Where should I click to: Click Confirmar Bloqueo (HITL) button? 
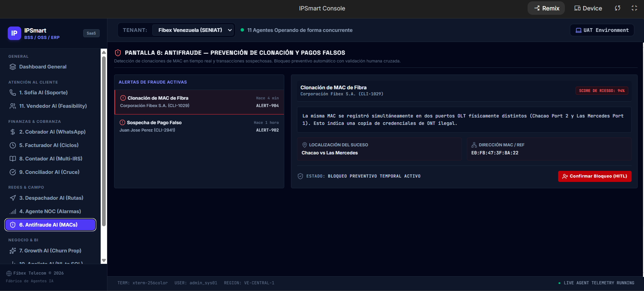point(595,176)
